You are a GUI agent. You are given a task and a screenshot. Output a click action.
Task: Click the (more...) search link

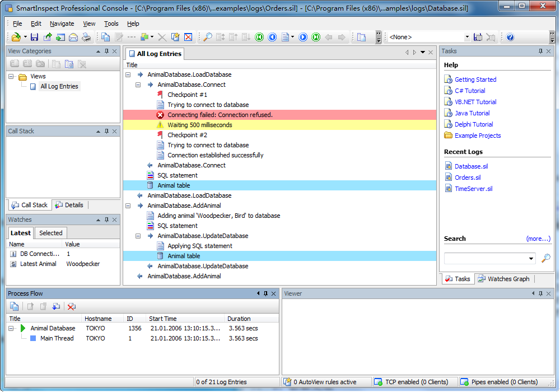[538, 239]
